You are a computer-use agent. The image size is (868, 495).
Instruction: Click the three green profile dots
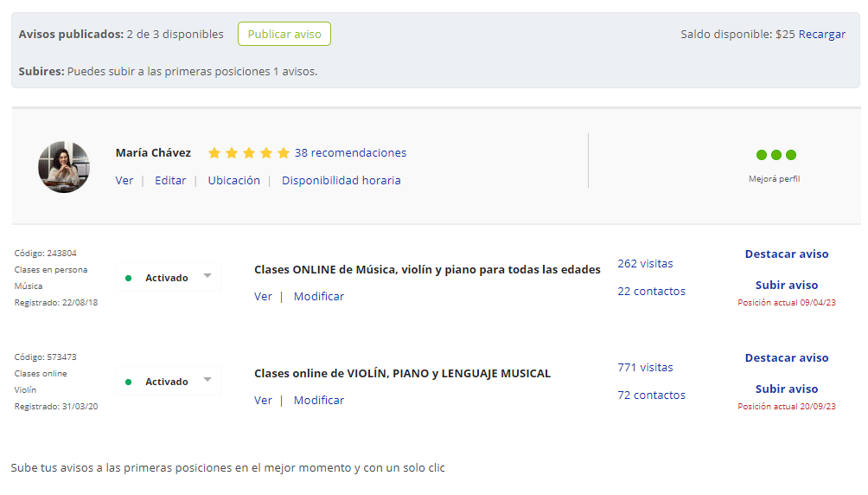pos(775,155)
